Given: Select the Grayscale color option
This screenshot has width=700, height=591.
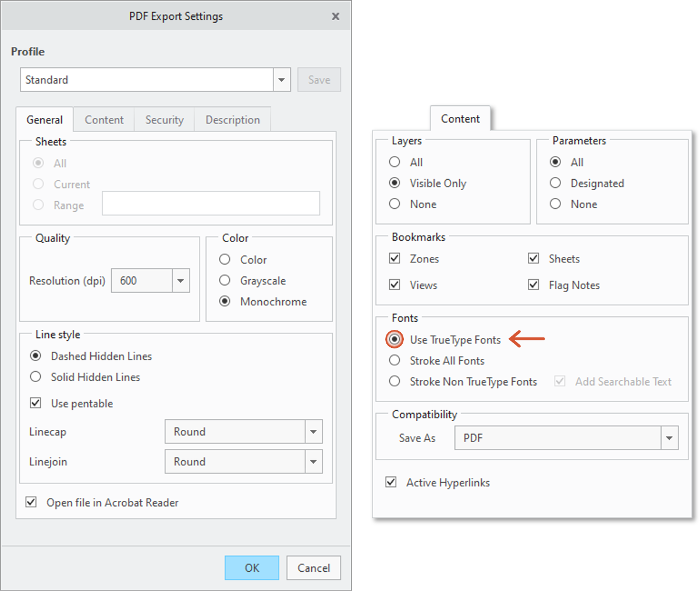Looking at the screenshot, I should coord(225,281).
